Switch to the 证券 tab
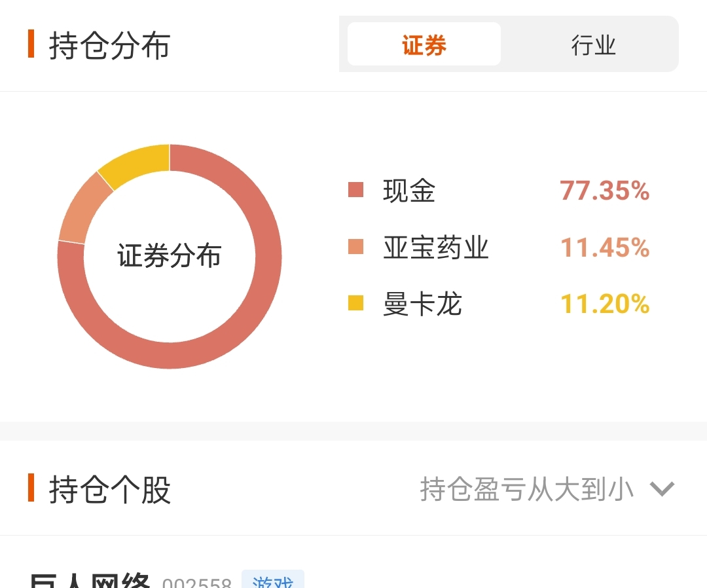Screen dimensions: 707x588 click(424, 44)
